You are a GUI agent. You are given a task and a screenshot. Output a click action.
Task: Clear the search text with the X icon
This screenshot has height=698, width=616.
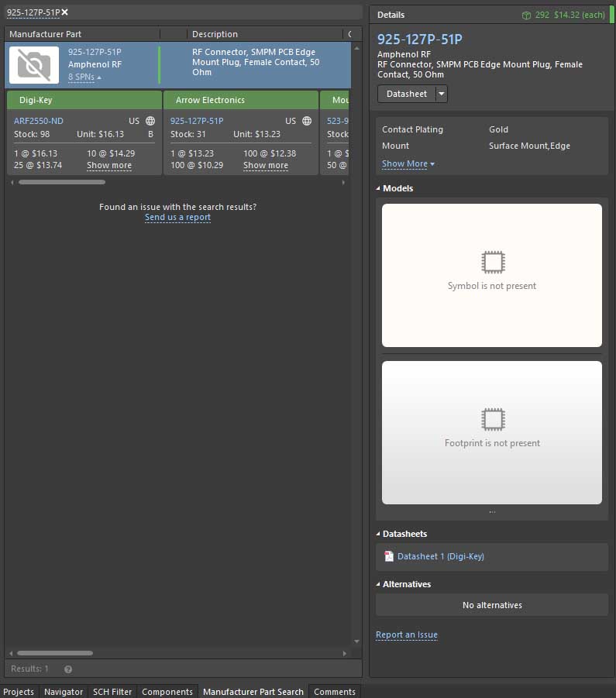tap(65, 12)
